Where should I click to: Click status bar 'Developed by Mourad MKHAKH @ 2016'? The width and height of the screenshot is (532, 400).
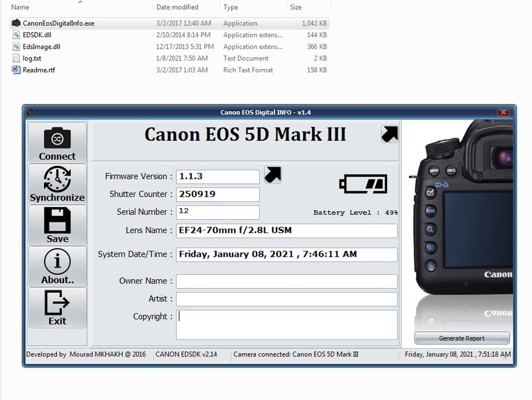86,354
